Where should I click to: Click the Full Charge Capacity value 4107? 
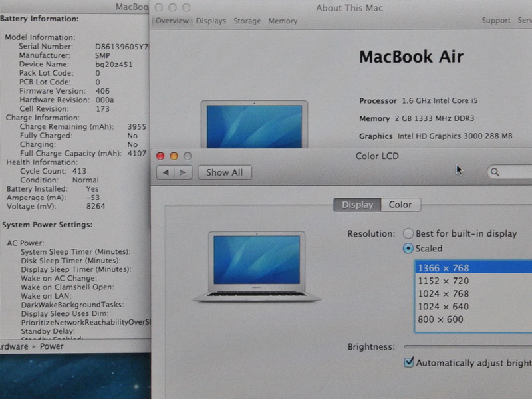tap(137, 154)
